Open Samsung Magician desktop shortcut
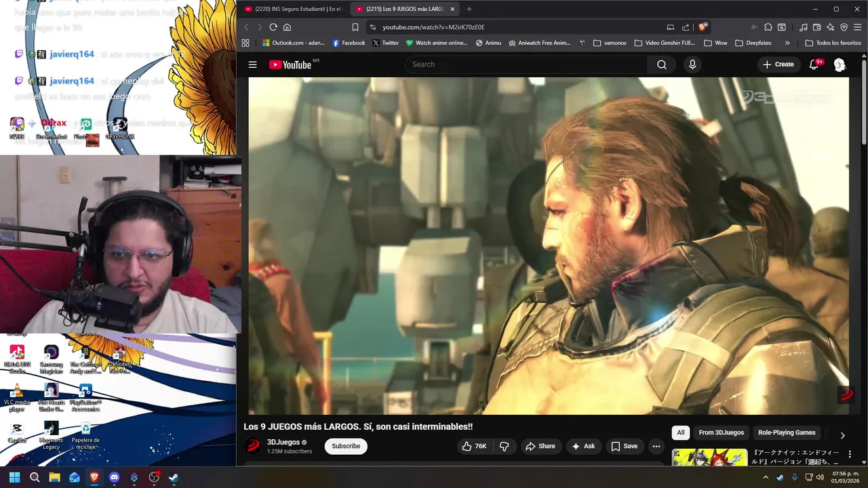The height and width of the screenshot is (488, 868). pyautogui.click(x=51, y=360)
